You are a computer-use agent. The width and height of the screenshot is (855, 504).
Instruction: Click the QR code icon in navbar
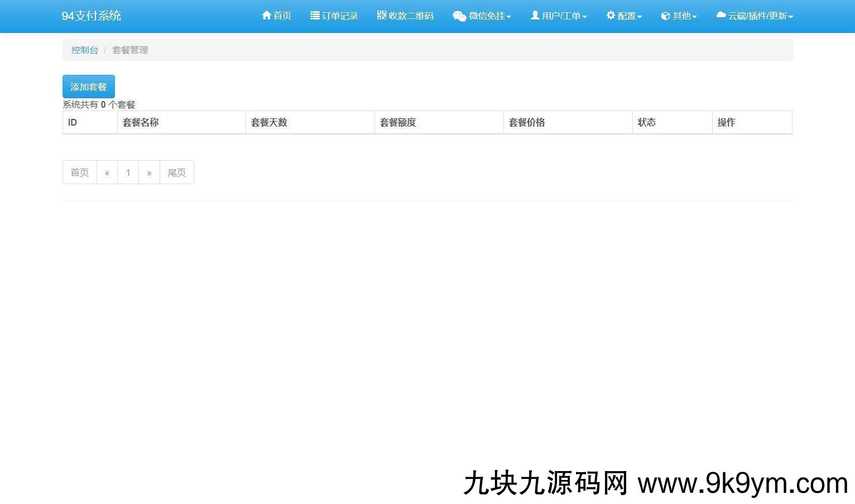tap(382, 16)
